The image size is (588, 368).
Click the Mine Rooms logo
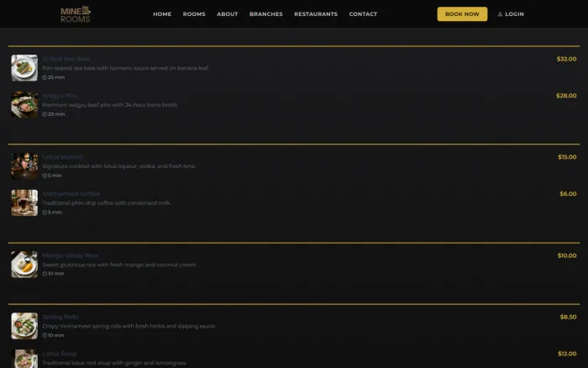(76, 14)
